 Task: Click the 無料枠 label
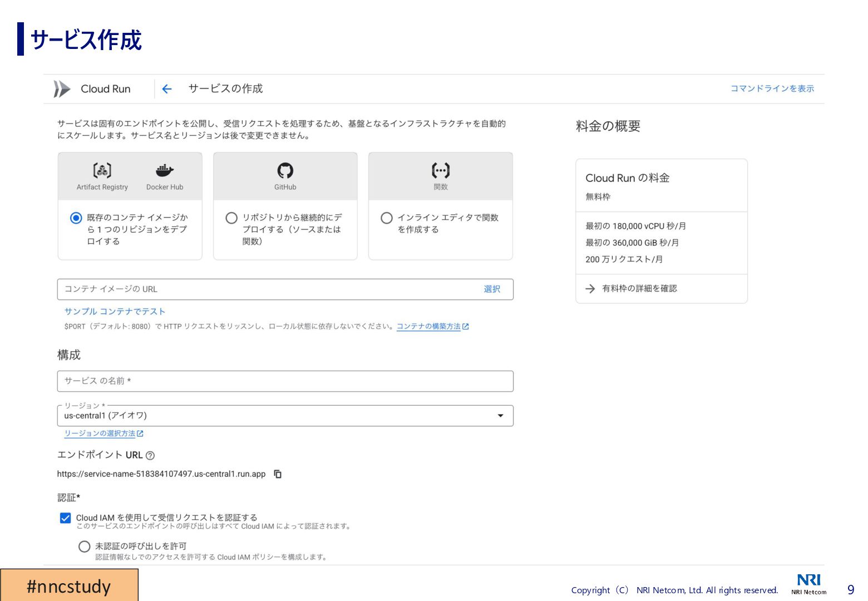pos(598,197)
